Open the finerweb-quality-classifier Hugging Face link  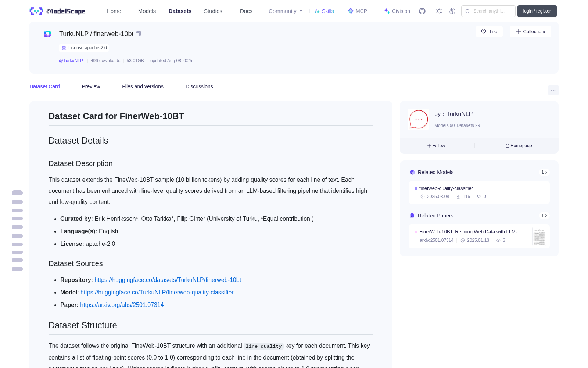pos(157,292)
